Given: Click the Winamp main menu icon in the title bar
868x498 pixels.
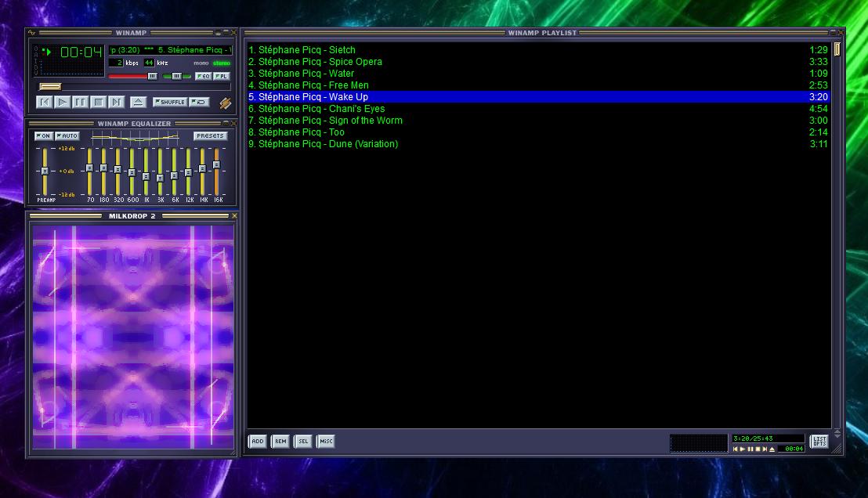Looking at the screenshot, I should pyautogui.click(x=31, y=33).
